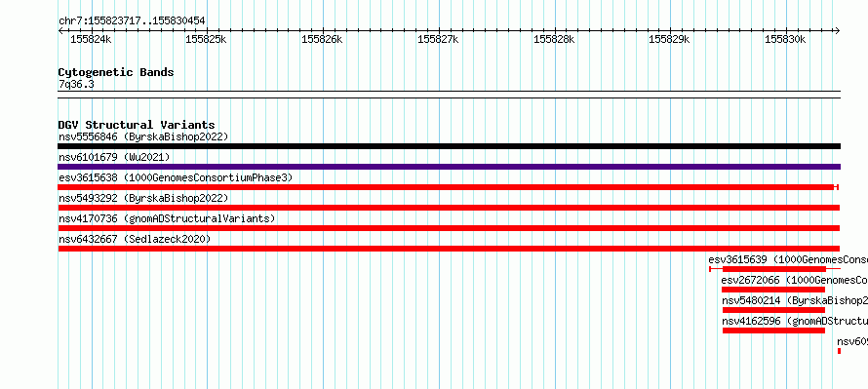Viewport: 868px width, 389px height.
Task: Select the red esv3615639 variant bar
Action: [x=774, y=269]
